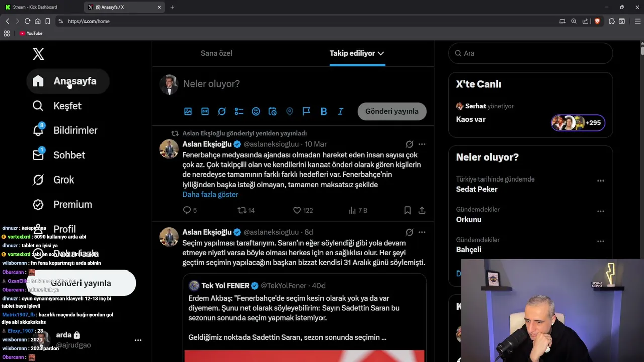Open Bahçeli trending topic
Viewport: 644px width, 362px height.
tap(469, 250)
